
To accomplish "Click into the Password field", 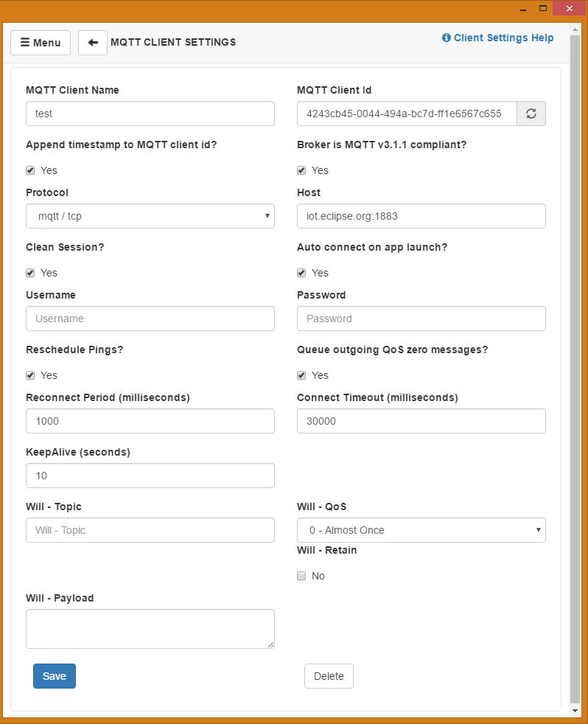I will [421, 319].
